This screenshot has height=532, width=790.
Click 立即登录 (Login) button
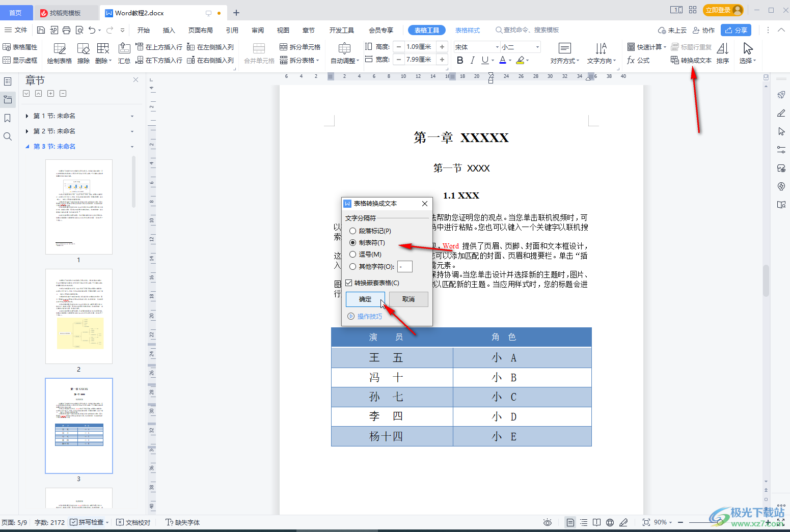tap(723, 10)
